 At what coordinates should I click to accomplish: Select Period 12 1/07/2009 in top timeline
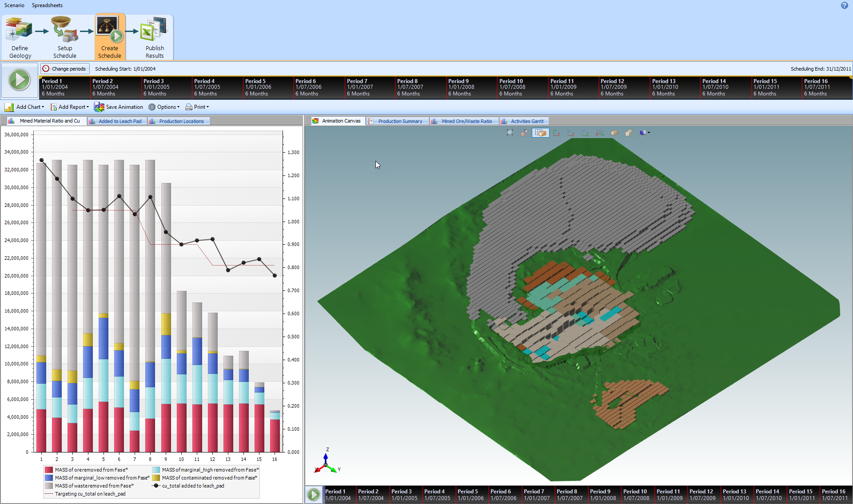point(624,87)
